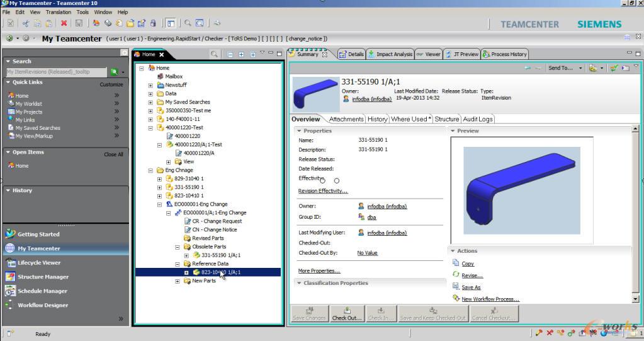Click the green search run button in Search panel
The height and width of the screenshot is (341, 644).
(x=114, y=72)
